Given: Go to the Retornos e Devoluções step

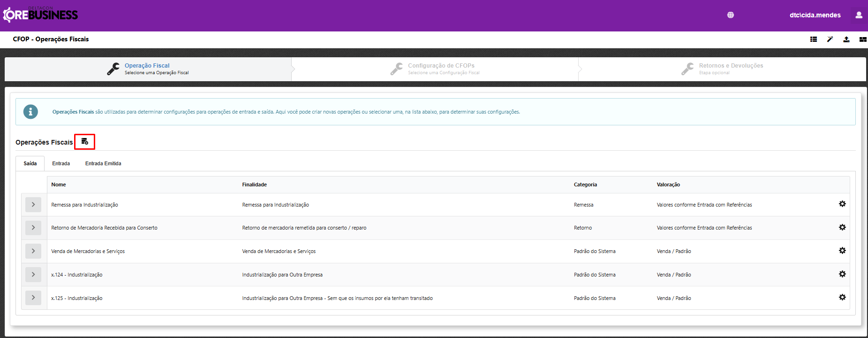Looking at the screenshot, I should coord(731,69).
